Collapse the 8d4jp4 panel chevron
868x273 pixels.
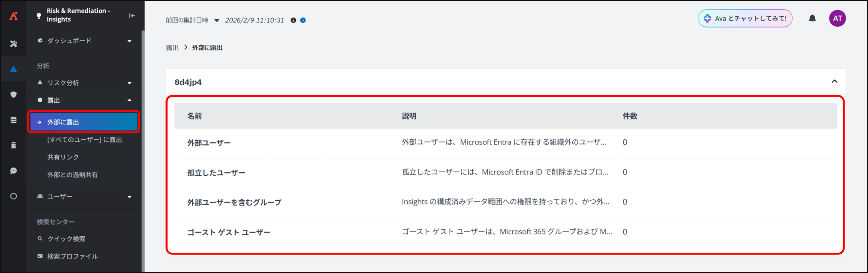pyautogui.click(x=834, y=81)
